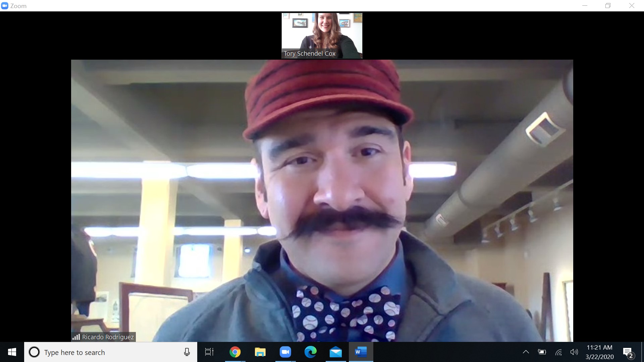The width and height of the screenshot is (644, 362).
Task: Open Mail app from taskbar
Action: (x=335, y=352)
